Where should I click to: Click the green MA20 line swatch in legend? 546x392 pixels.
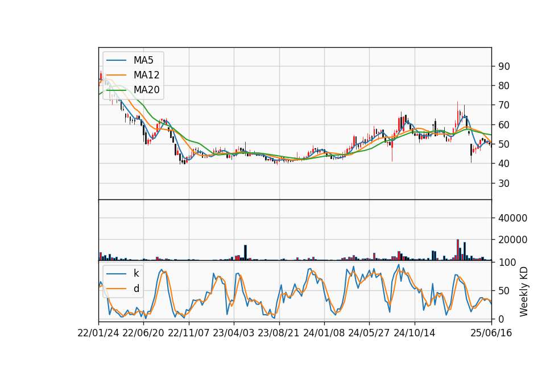[116, 90]
